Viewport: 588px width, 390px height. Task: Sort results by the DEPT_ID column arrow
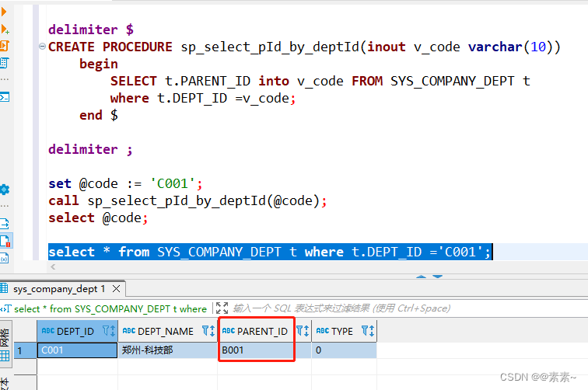coord(113,331)
